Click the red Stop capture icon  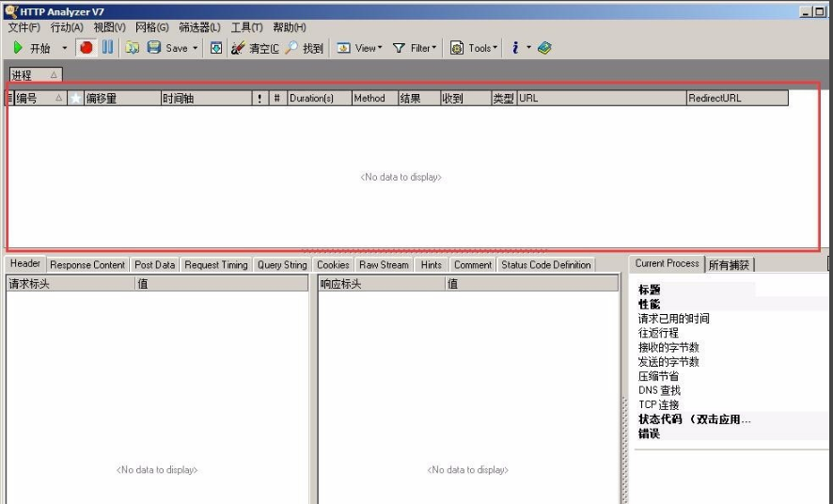click(86, 48)
